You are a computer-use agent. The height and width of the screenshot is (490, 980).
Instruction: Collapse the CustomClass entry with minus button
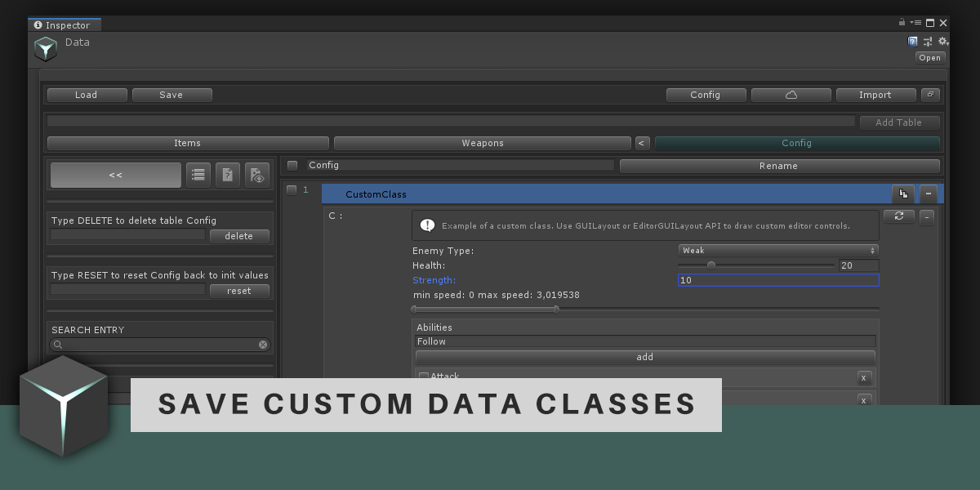point(928,194)
